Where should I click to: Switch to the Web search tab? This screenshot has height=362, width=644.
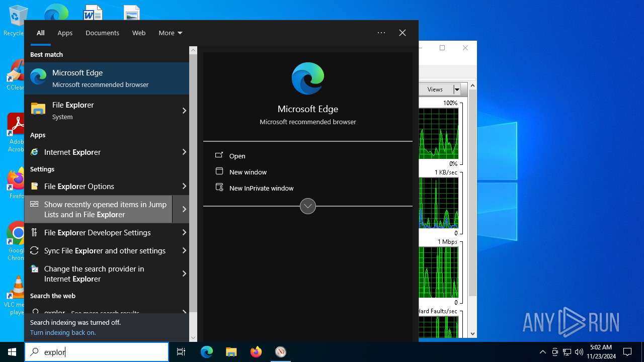[x=139, y=33]
